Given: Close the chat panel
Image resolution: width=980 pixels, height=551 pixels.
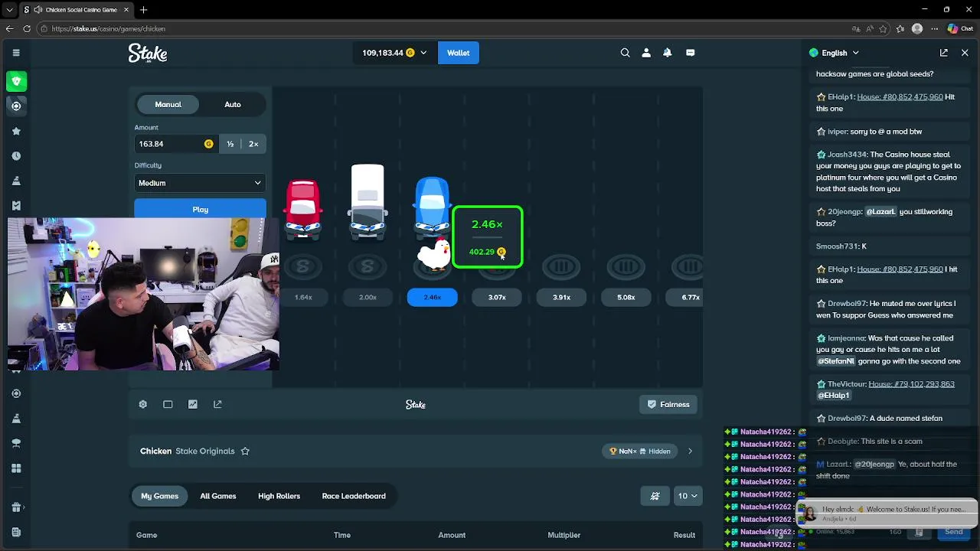Looking at the screenshot, I should (x=965, y=53).
